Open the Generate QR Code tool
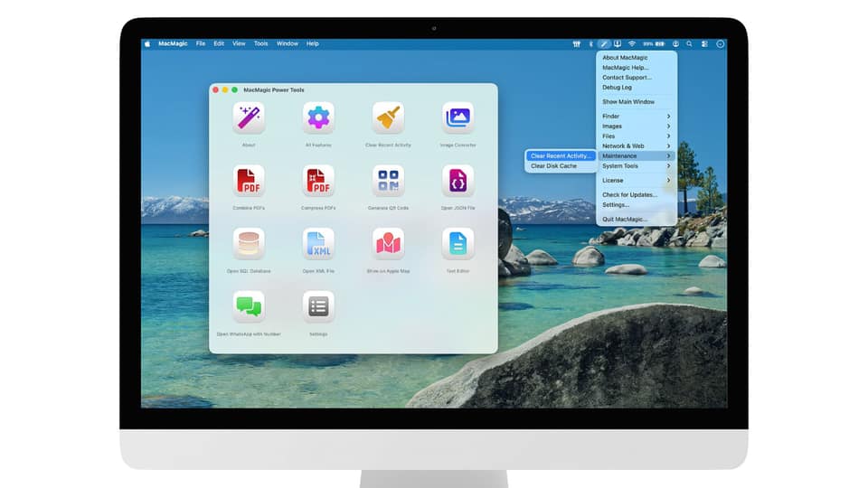Viewport: 868px width, 488px height. (x=388, y=181)
